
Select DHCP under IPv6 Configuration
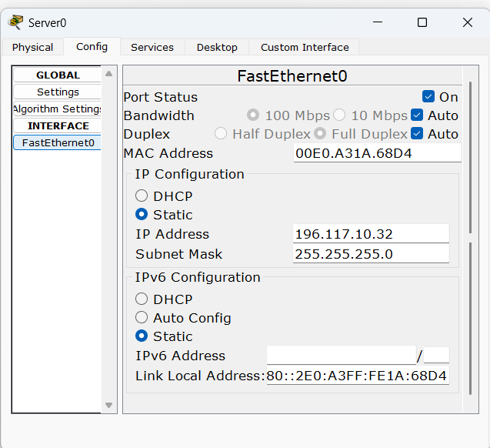[x=142, y=299]
